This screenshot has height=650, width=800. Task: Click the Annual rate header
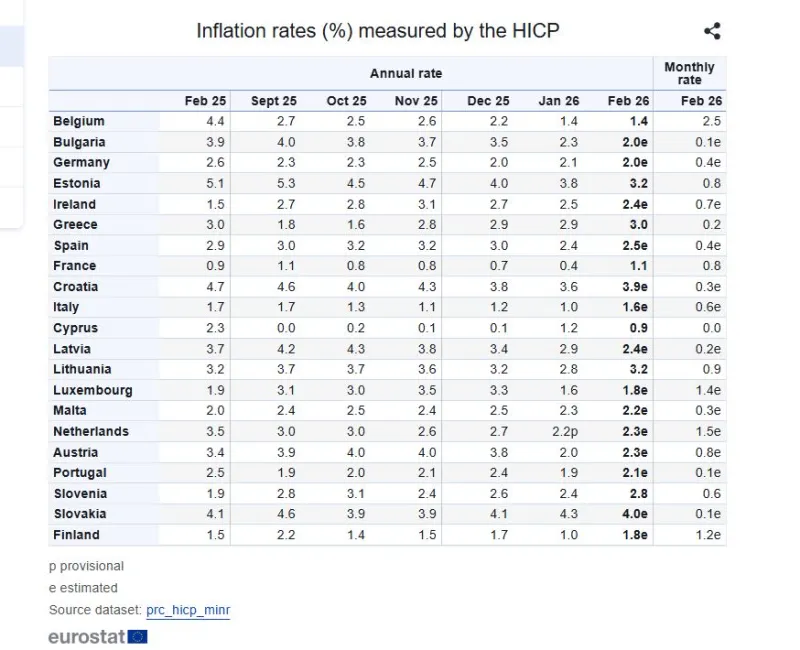pyautogui.click(x=405, y=74)
